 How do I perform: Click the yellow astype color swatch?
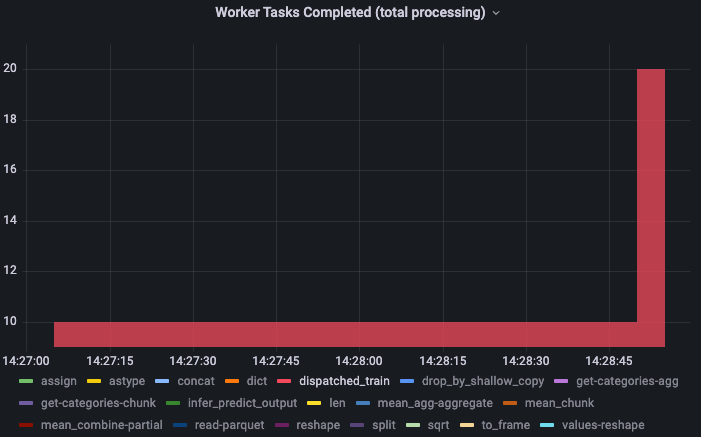94,381
